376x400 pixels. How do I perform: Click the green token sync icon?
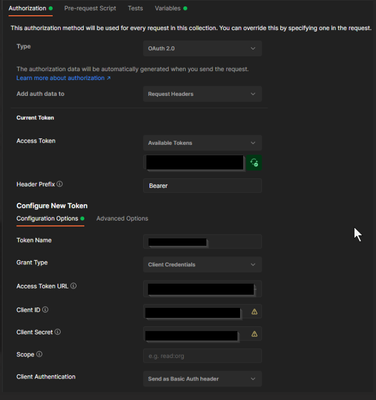point(254,163)
